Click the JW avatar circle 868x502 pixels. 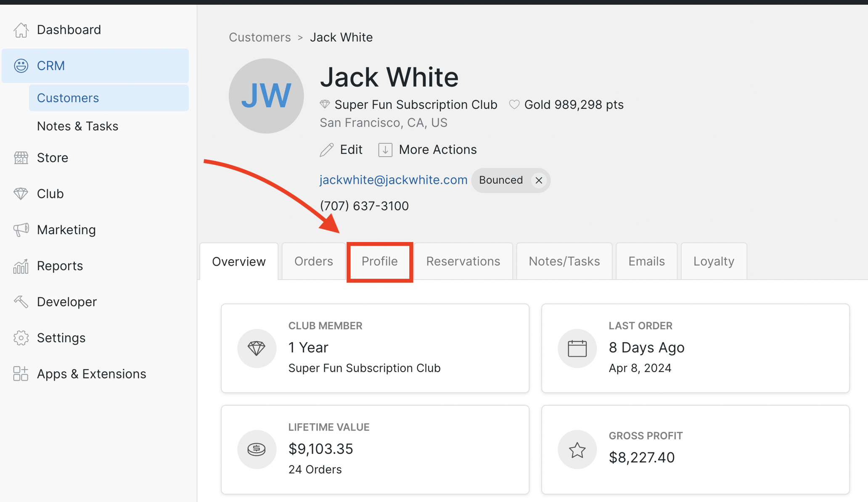(x=266, y=96)
